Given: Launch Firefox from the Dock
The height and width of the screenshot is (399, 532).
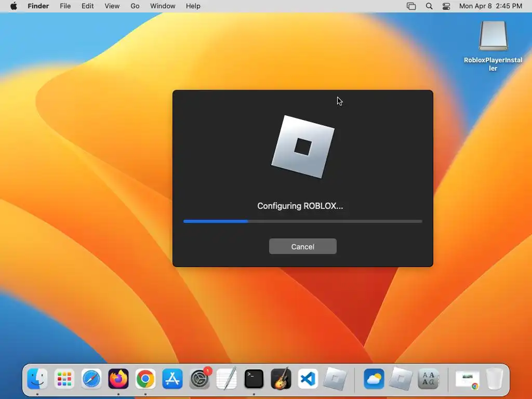Looking at the screenshot, I should tap(118, 379).
